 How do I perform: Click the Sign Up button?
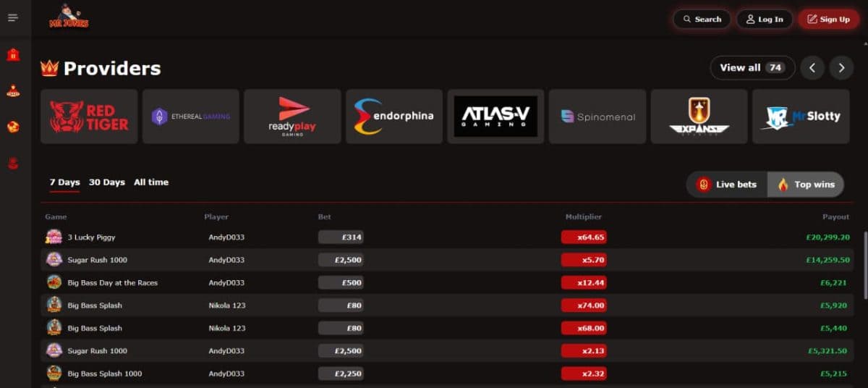click(x=828, y=20)
